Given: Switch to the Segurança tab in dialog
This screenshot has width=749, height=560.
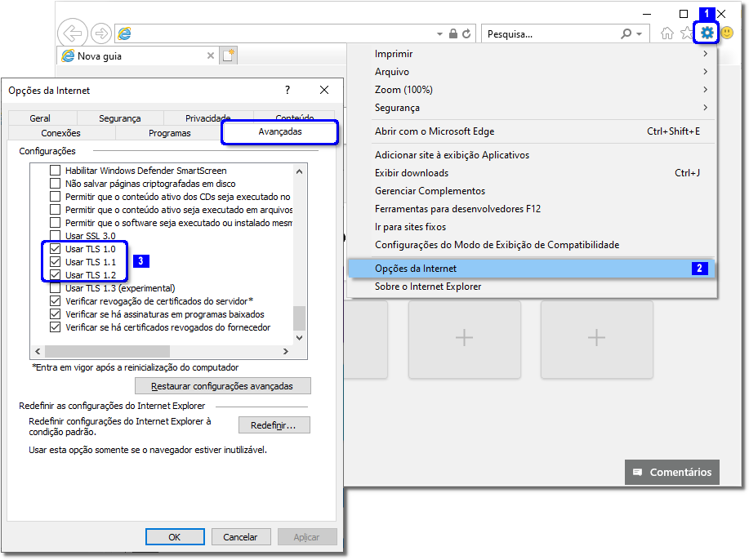Looking at the screenshot, I should [120, 118].
